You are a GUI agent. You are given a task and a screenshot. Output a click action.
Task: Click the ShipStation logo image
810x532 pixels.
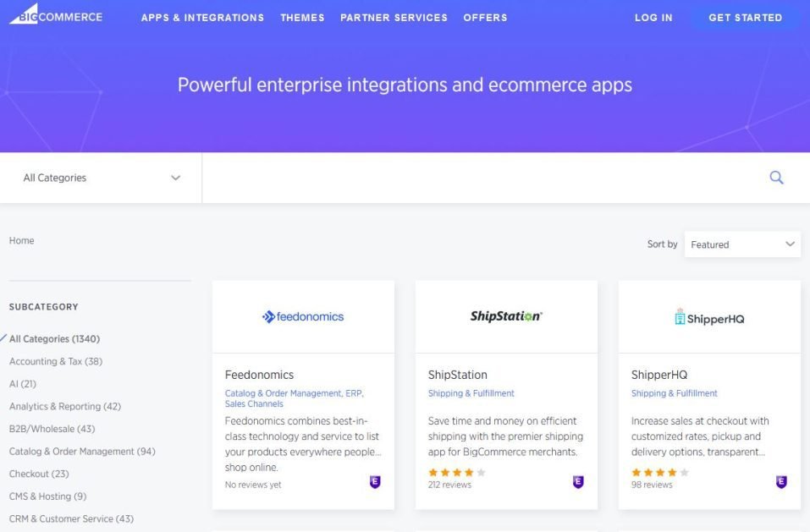506,316
